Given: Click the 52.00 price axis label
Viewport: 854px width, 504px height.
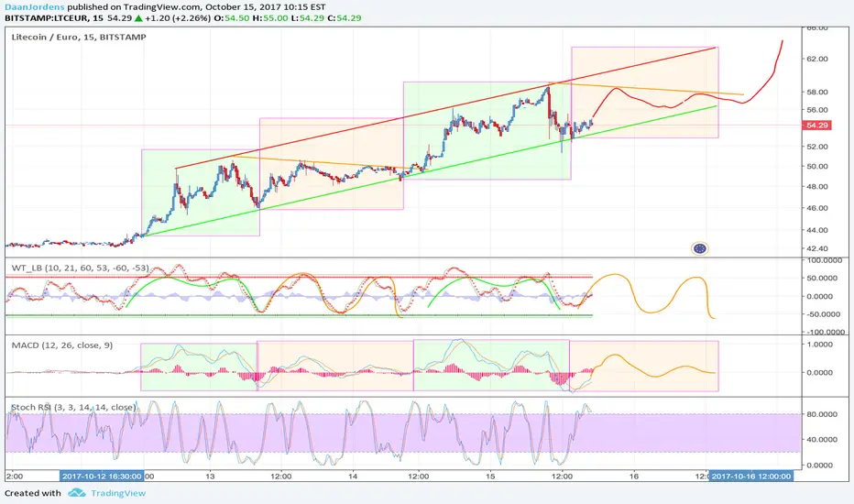Looking at the screenshot, I should tap(817, 147).
